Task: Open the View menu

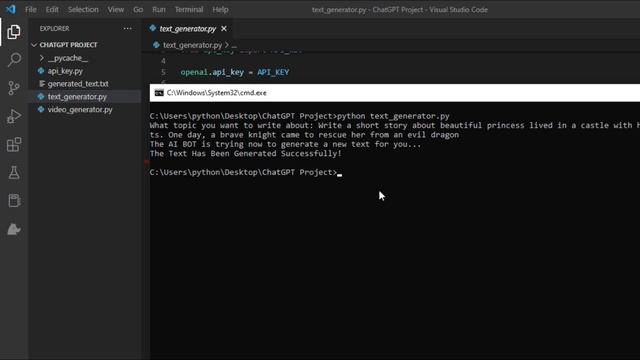Action: coord(116,9)
